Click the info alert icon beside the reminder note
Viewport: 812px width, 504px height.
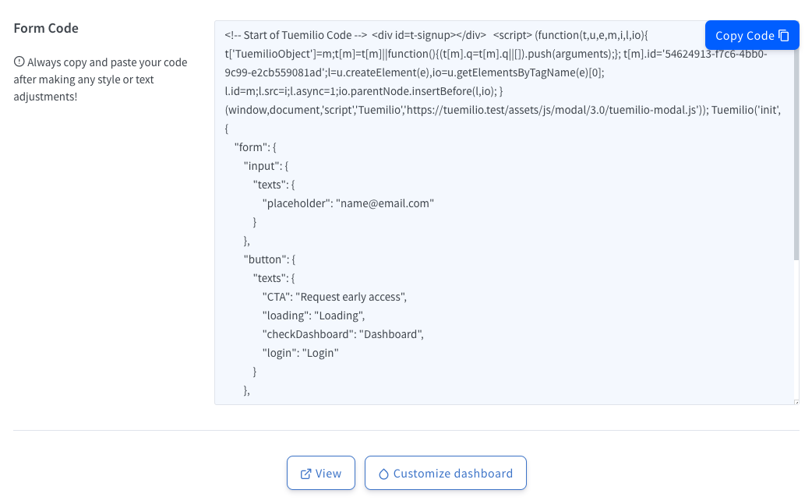point(19,62)
